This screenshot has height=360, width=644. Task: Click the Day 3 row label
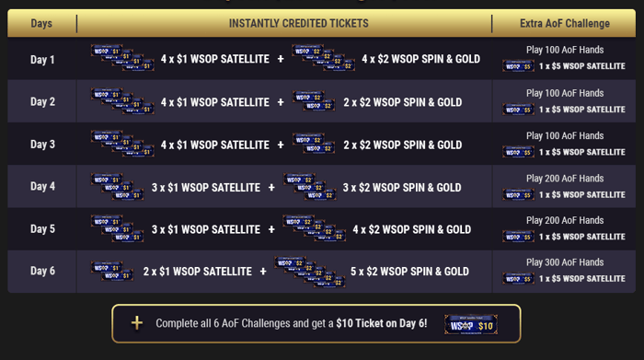point(42,145)
